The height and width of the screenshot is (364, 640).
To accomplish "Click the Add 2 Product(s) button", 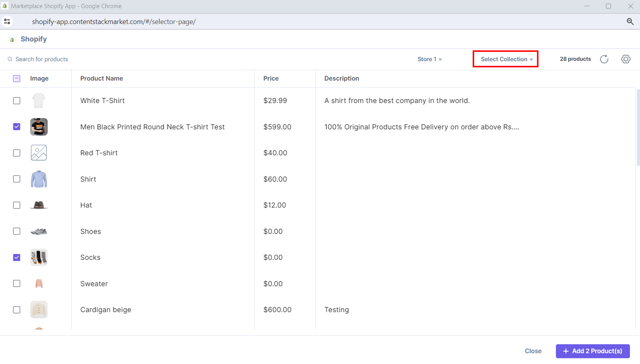I will (x=592, y=351).
